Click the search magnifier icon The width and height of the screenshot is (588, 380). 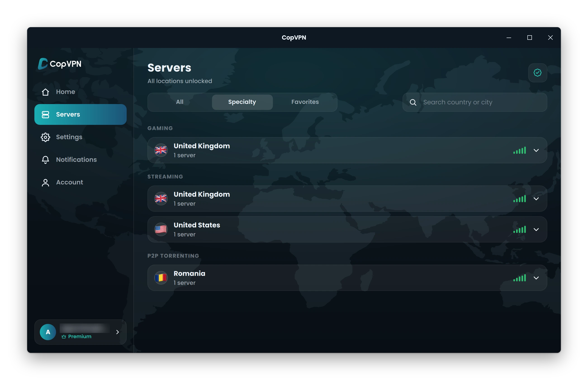pyautogui.click(x=413, y=102)
